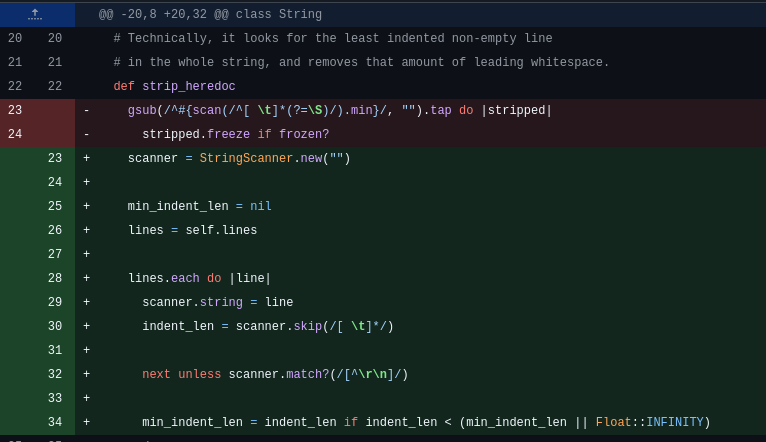766x442 pixels.
Task: Click line number 30 for scanner.skip line
Action: pos(55,326)
